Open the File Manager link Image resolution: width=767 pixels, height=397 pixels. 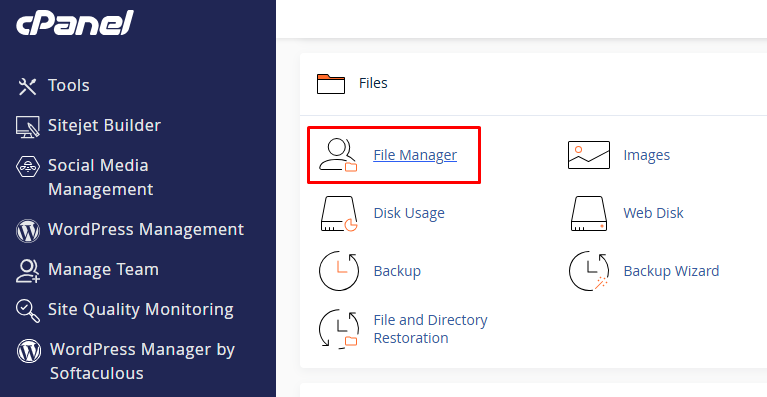[x=415, y=155]
